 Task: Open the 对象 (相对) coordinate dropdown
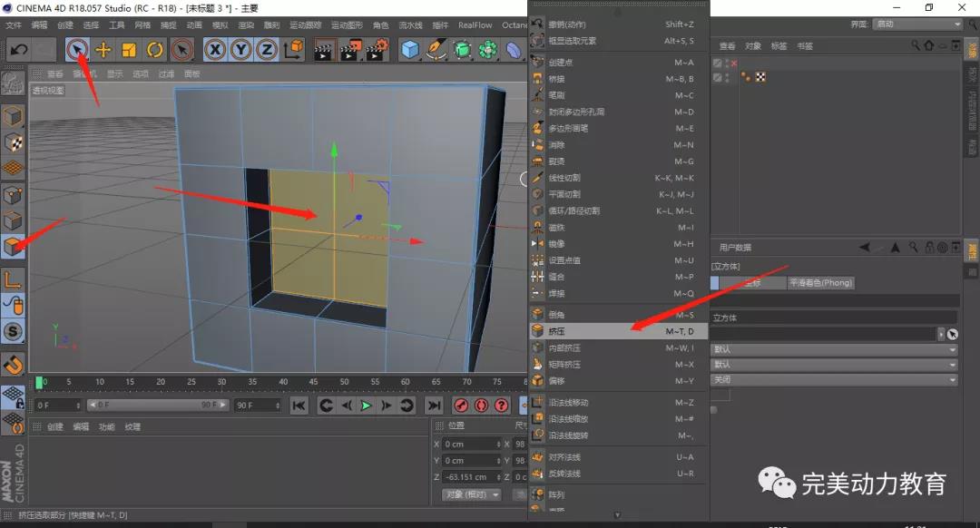coord(472,494)
